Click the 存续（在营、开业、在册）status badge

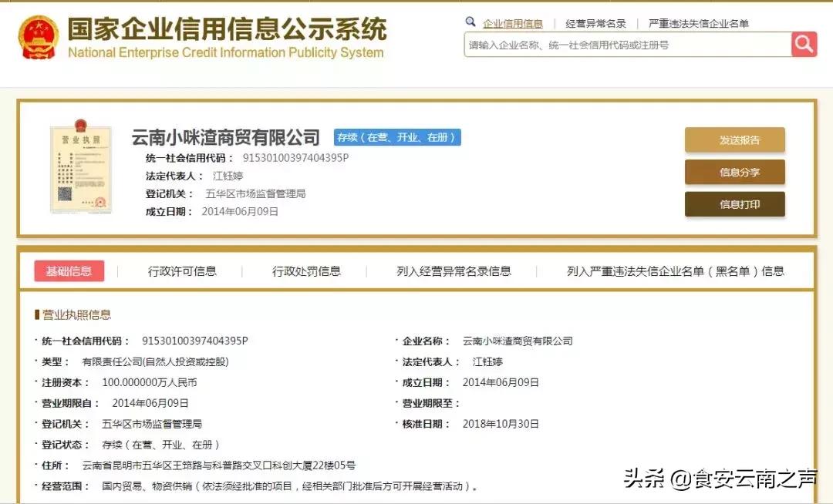[x=397, y=137]
